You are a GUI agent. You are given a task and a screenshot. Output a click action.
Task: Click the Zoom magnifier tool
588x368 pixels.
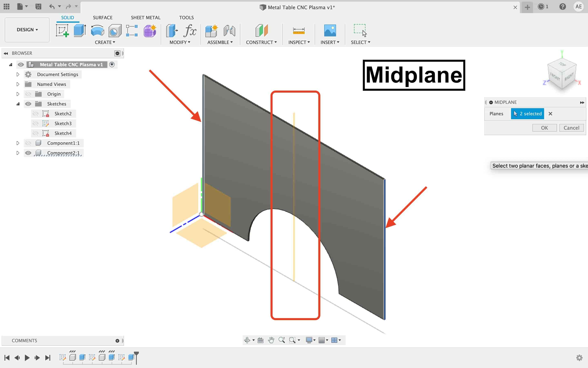tap(282, 340)
